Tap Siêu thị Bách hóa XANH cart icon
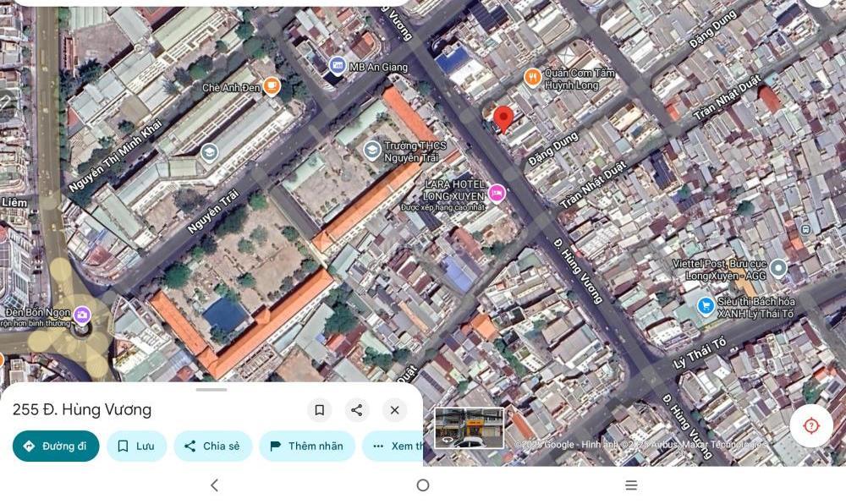Viewport: 846px width, 504px height. [705, 306]
